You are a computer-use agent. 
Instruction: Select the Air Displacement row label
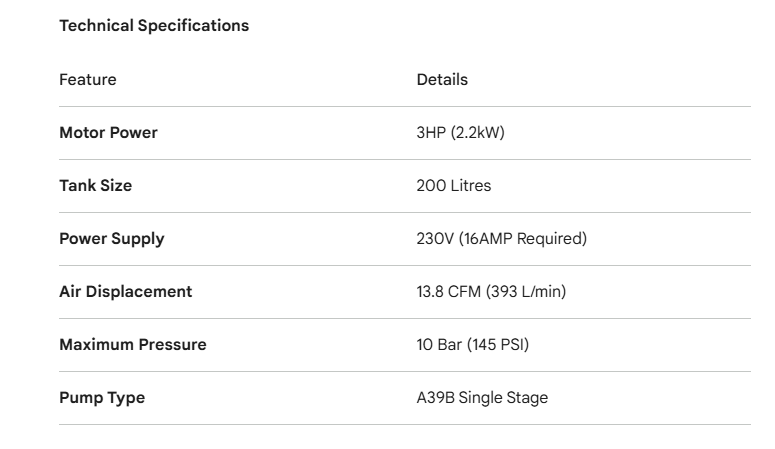click(x=125, y=292)
